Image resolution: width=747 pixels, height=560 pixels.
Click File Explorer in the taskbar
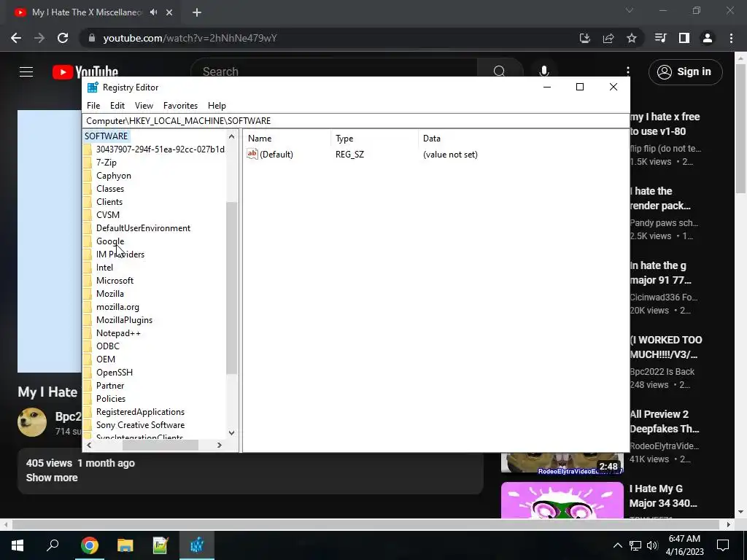click(125, 545)
